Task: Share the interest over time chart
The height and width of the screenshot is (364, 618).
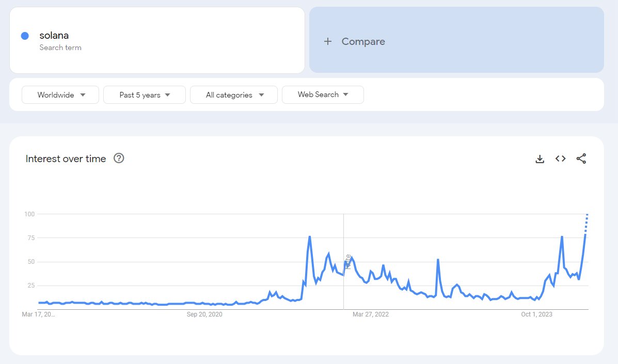Action: (x=581, y=159)
